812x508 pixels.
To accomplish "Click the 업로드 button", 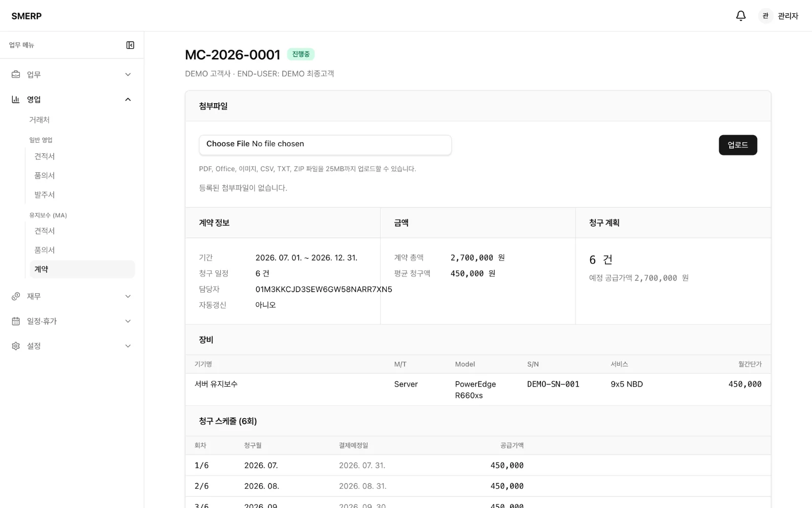I will (738, 145).
